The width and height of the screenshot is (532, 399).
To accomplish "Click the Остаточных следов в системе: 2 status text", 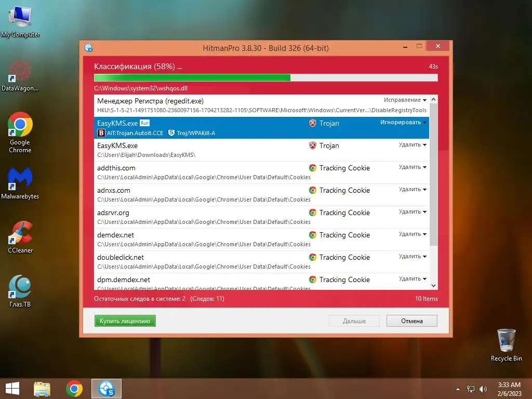I will (x=140, y=299).
